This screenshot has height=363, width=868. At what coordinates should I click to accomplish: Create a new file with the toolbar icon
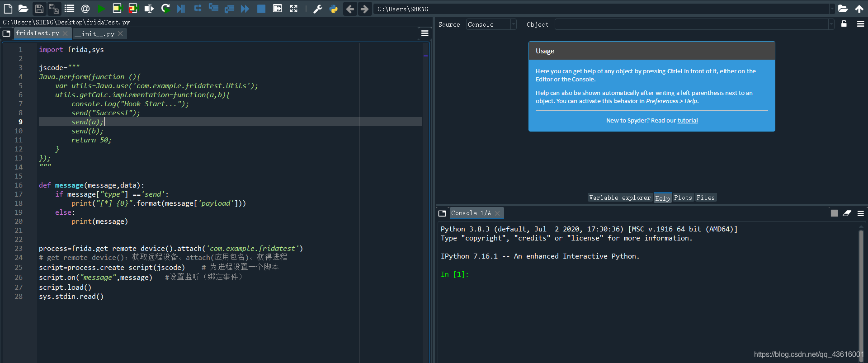(x=8, y=9)
